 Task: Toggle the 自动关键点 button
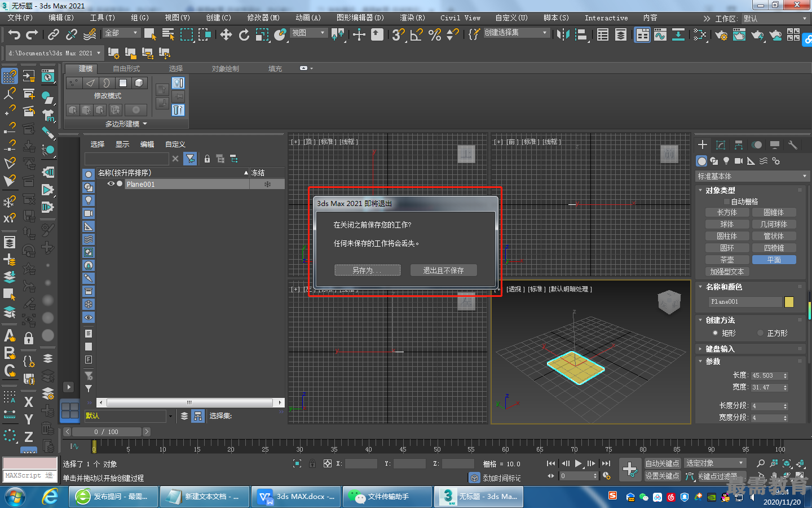coord(663,463)
